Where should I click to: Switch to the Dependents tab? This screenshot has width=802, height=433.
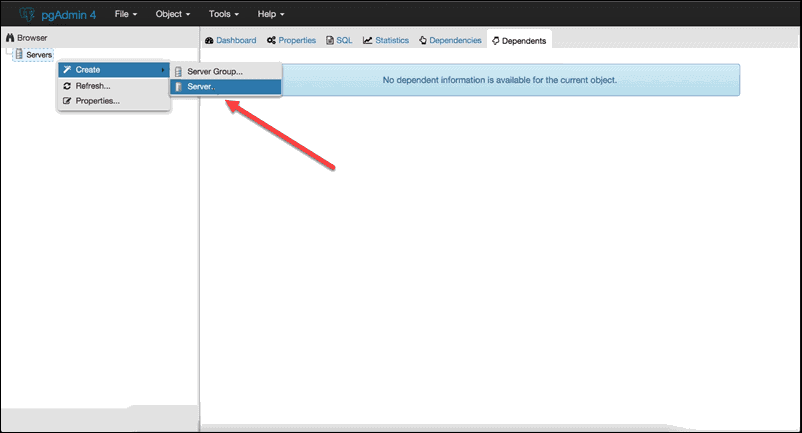(519, 41)
